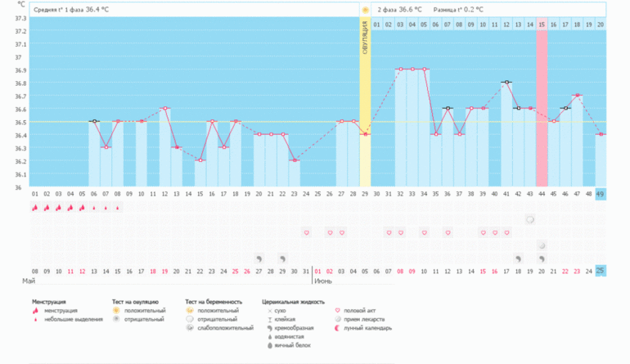Screen dimensions: 630x364
Task: Click the positive pregnancy test legend icon
Action: coord(190,311)
